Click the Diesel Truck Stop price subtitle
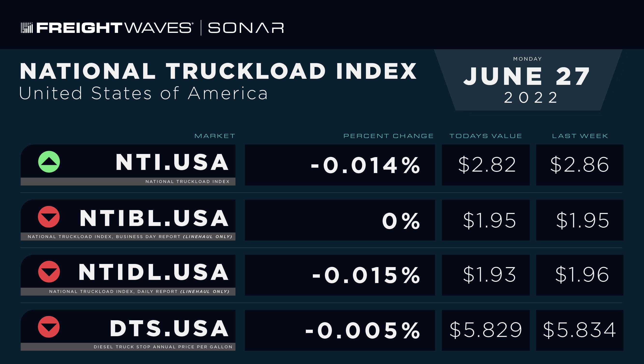 [x=163, y=347]
